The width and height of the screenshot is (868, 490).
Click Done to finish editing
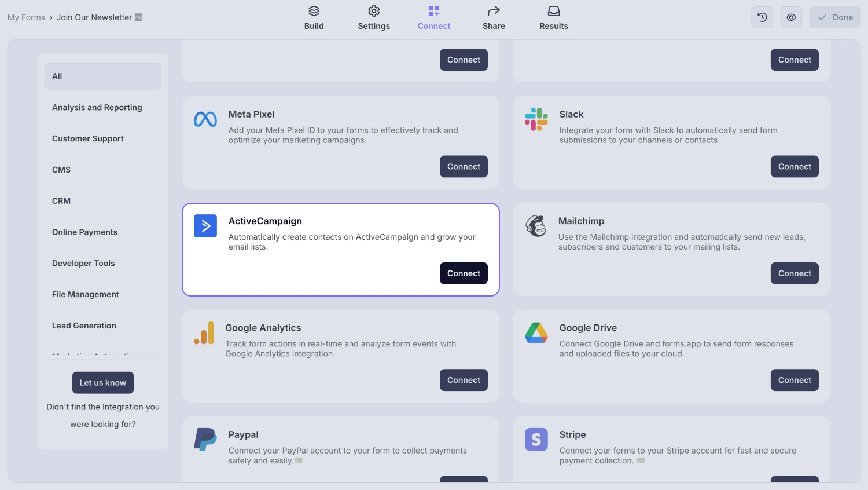(x=835, y=17)
